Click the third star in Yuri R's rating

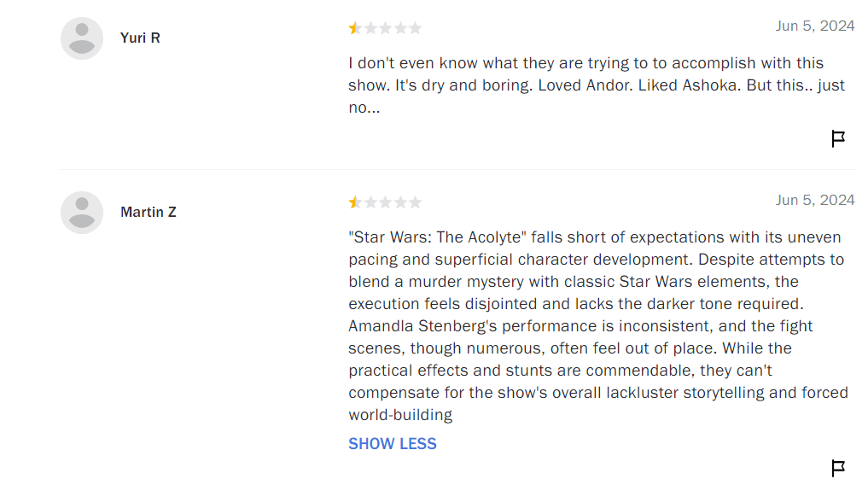(x=386, y=28)
